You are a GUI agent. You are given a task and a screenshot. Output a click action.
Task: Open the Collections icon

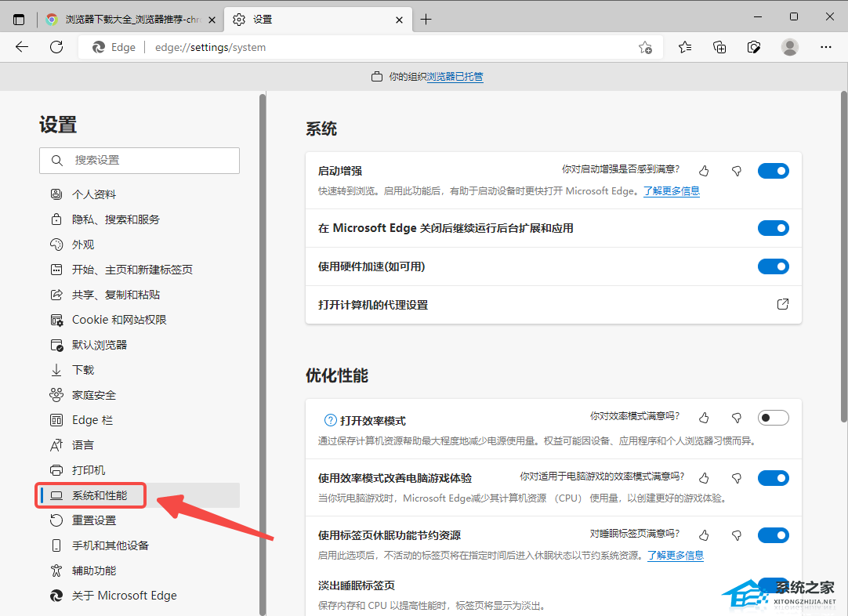pos(719,48)
